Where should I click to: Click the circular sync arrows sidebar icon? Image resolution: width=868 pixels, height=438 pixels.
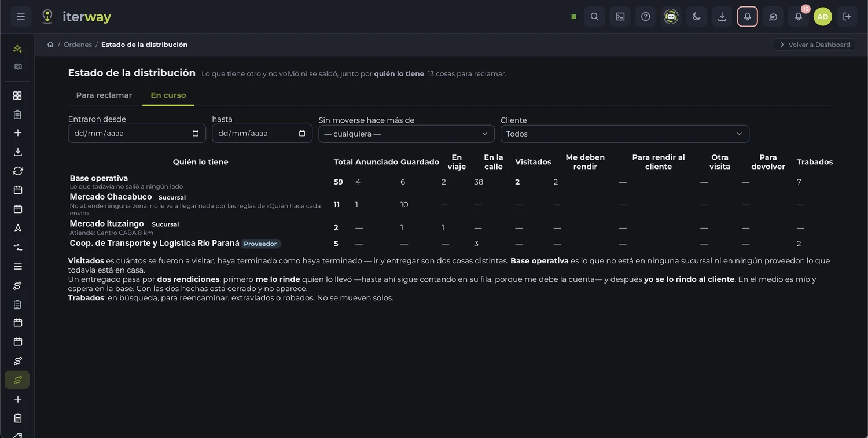point(18,171)
